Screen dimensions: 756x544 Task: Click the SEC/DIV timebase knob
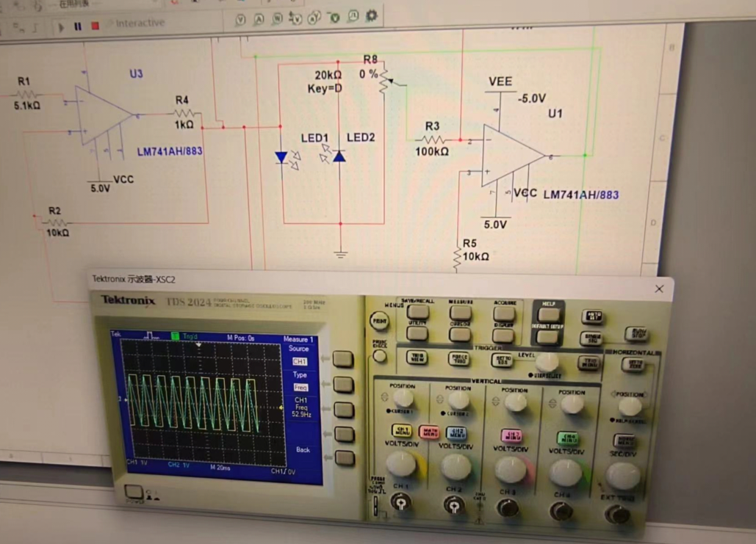click(623, 476)
